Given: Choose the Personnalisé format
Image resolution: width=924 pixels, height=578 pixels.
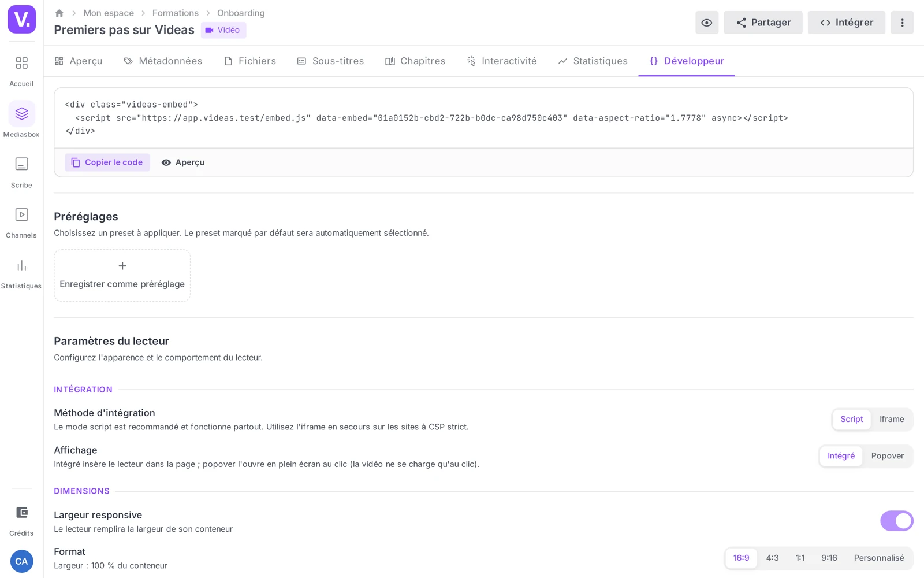Looking at the screenshot, I should pos(879,558).
